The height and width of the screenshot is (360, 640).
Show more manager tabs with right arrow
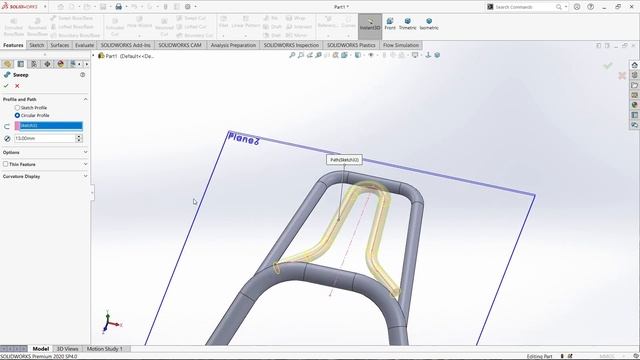pos(87,64)
